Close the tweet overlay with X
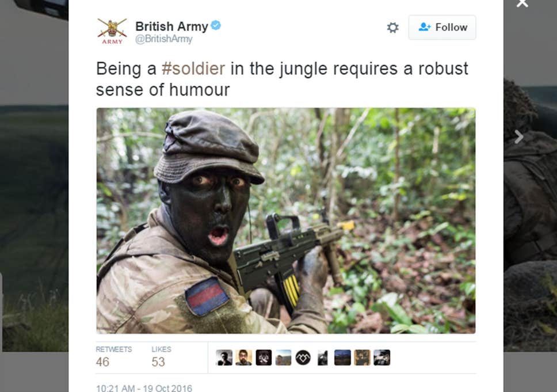 522,3
